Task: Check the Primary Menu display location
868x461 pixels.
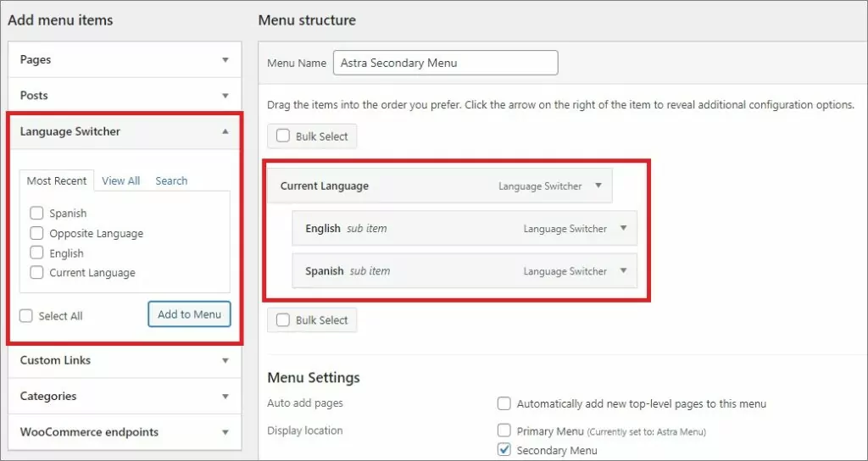Action: tap(504, 430)
